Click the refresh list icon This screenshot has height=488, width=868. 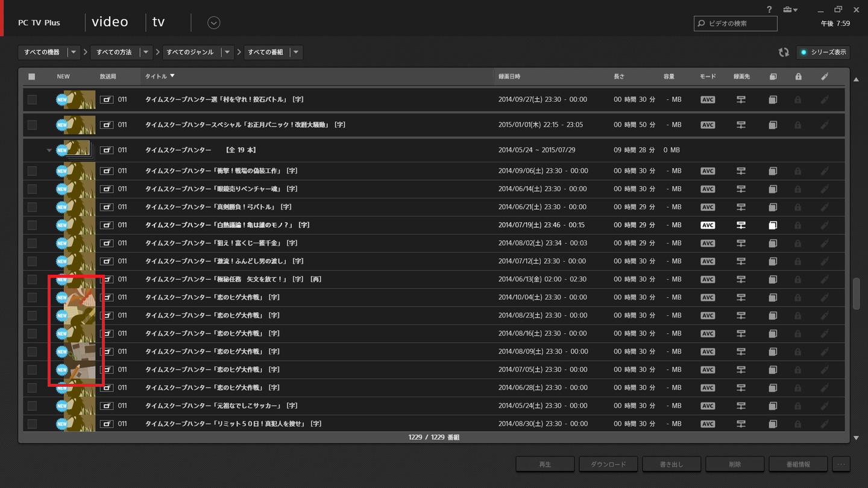[x=783, y=52]
